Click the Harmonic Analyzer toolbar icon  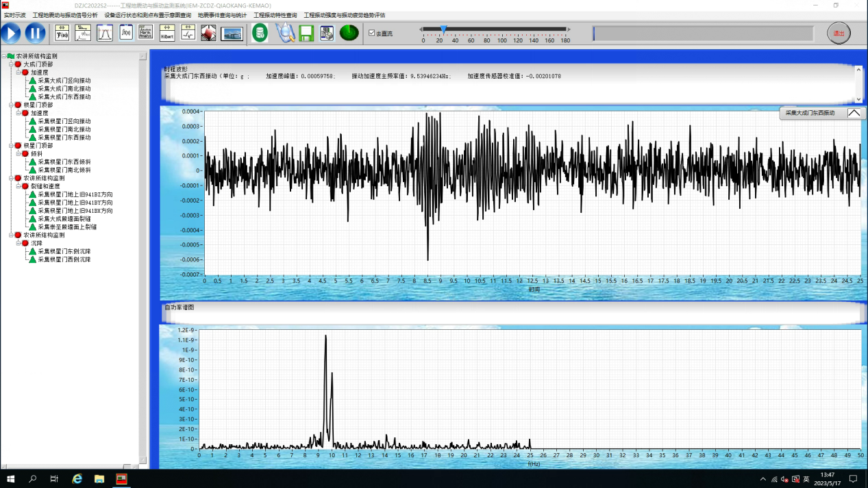coord(146,33)
